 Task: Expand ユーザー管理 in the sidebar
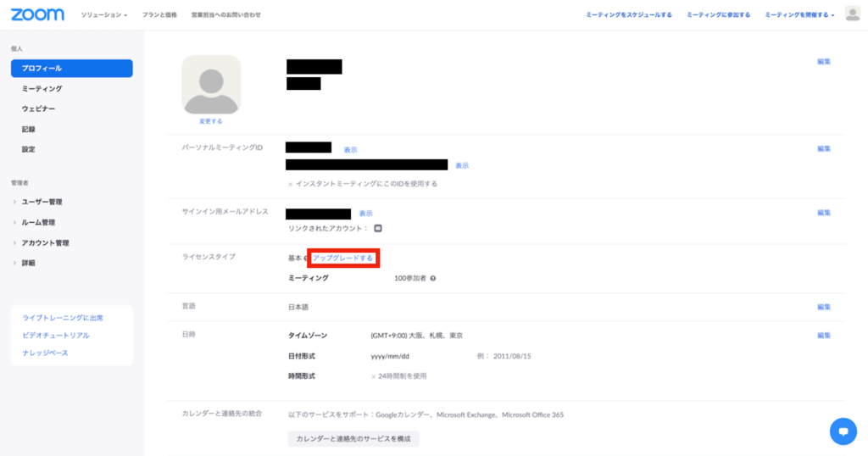42,202
